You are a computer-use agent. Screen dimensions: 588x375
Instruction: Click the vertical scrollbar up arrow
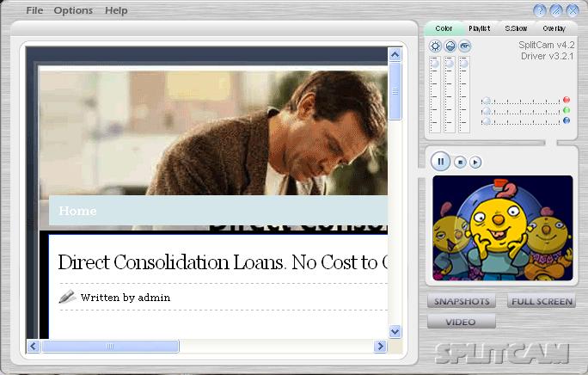[395, 55]
